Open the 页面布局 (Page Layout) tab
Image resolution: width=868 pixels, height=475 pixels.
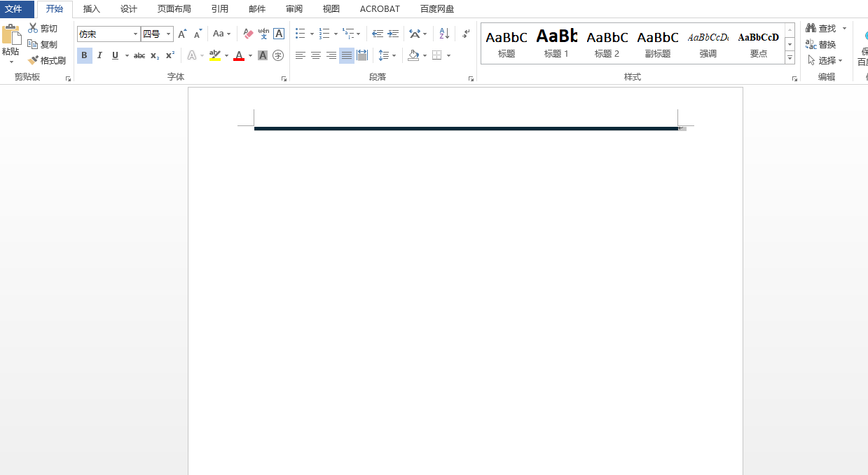coord(174,9)
